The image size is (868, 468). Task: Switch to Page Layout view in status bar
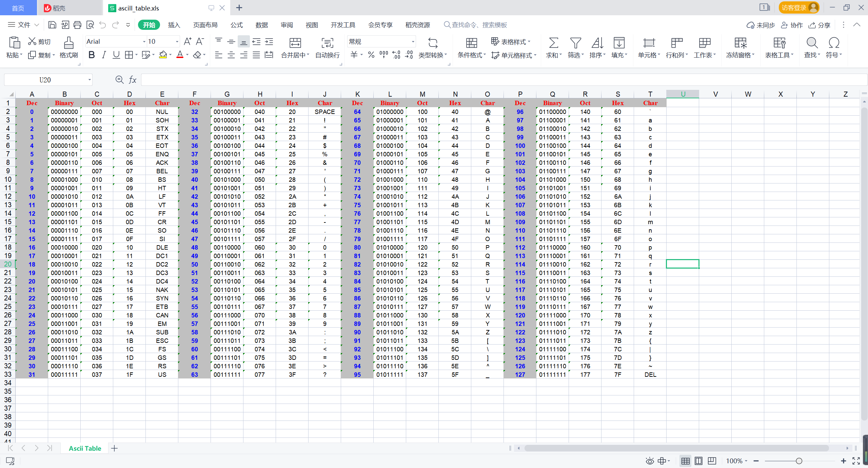698,461
